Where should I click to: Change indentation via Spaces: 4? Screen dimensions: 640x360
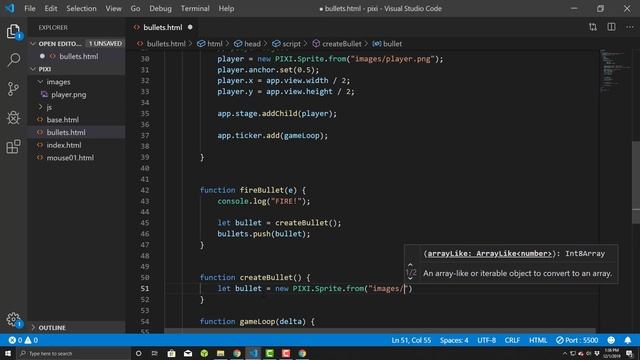(x=454, y=340)
